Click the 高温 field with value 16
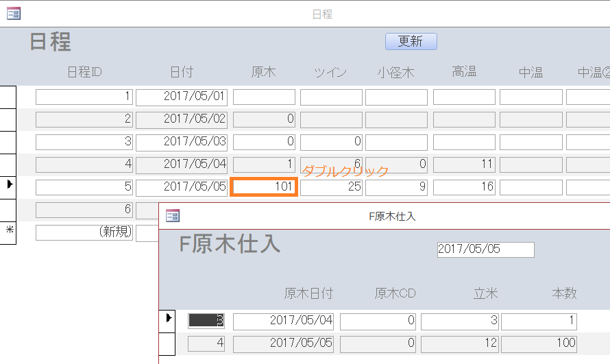Screen dimensions: 610x364 pos(463,187)
